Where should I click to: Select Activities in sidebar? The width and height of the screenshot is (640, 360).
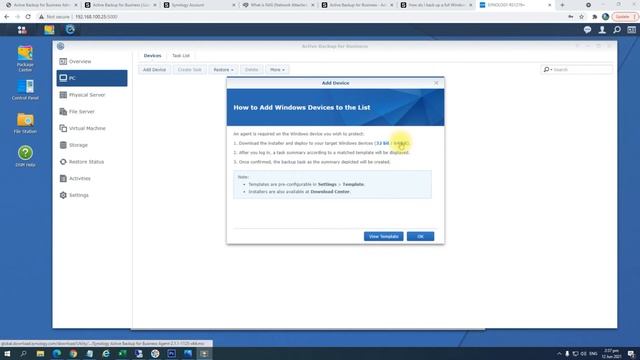[x=92, y=178]
